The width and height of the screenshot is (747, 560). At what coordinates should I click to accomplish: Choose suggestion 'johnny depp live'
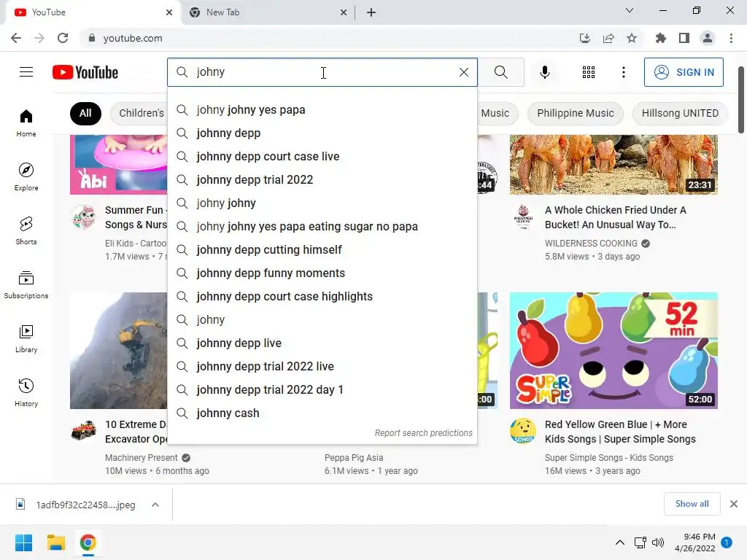point(322,343)
